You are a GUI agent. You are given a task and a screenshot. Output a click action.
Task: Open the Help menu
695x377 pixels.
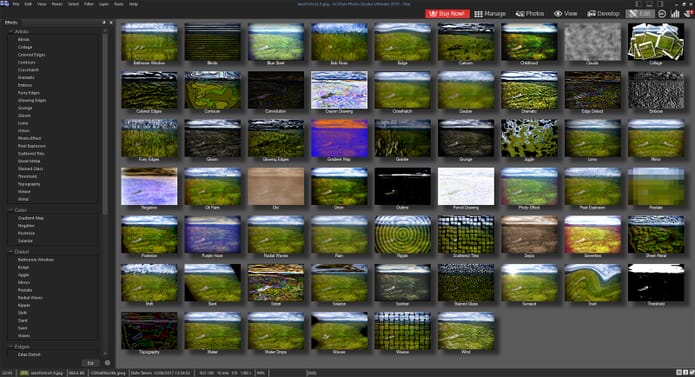click(133, 4)
